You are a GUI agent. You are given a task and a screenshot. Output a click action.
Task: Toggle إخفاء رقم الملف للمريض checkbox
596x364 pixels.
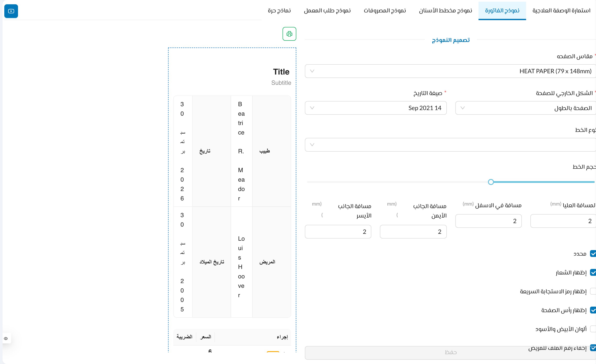[x=593, y=348]
